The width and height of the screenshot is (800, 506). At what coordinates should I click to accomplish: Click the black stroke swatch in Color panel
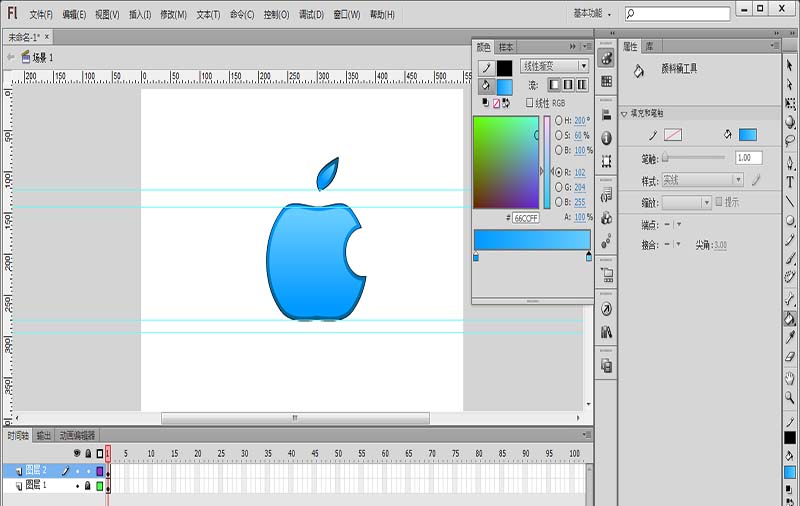[x=504, y=68]
